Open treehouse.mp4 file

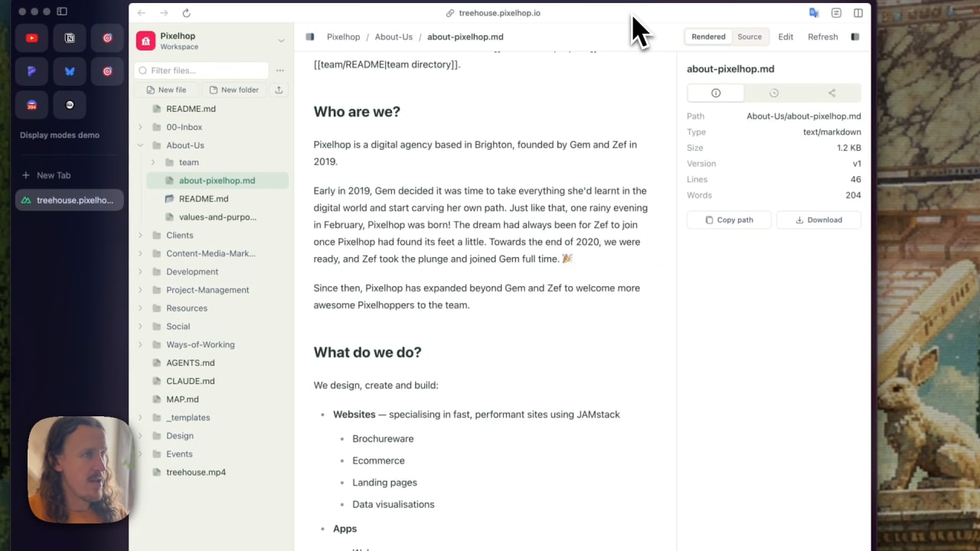coord(196,472)
